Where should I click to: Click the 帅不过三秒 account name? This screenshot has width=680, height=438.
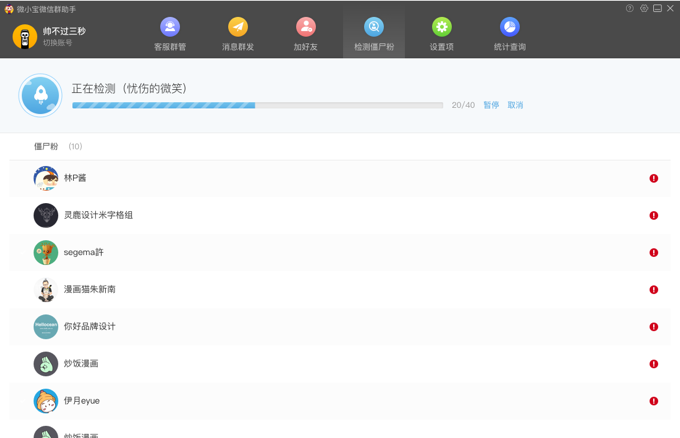tap(64, 31)
